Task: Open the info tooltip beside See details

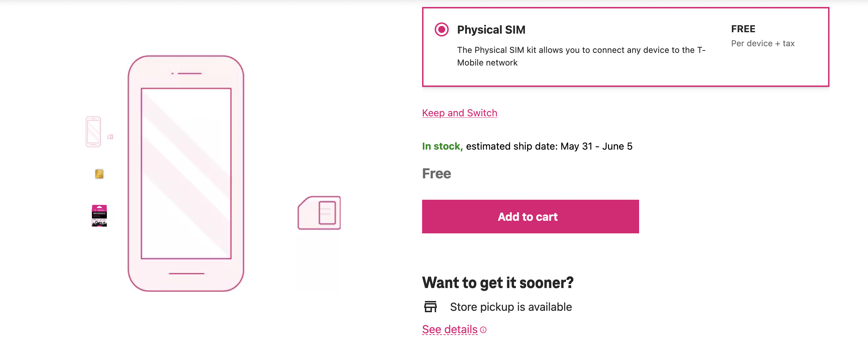Action: pyautogui.click(x=483, y=330)
